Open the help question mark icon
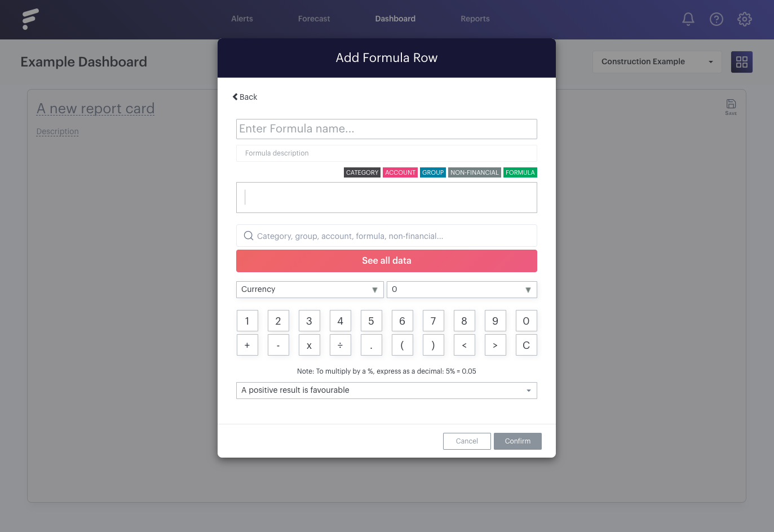Viewport: 774px width, 532px height. click(716, 19)
